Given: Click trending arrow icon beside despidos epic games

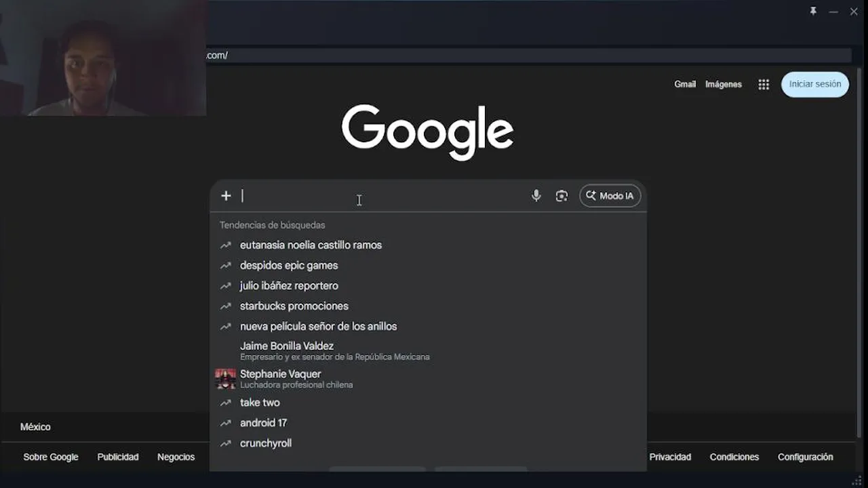Looking at the screenshot, I should click(x=225, y=266).
